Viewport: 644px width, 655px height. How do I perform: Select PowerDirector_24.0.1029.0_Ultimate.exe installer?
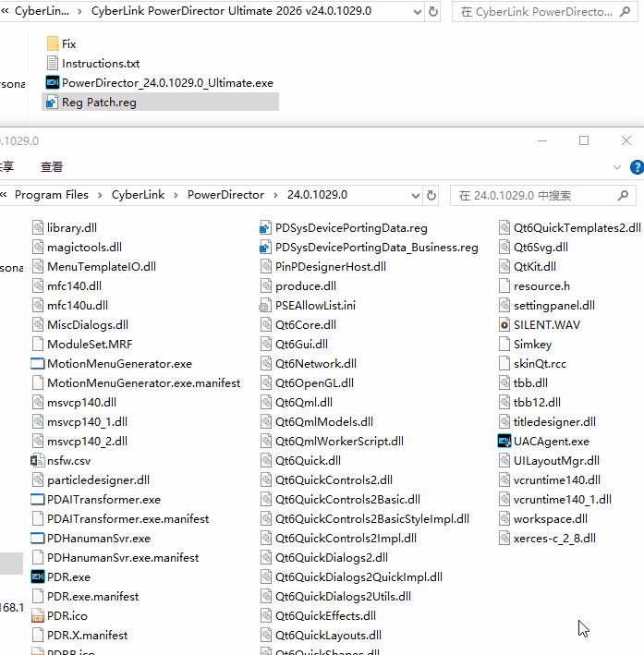pyautogui.click(x=166, y=83)
